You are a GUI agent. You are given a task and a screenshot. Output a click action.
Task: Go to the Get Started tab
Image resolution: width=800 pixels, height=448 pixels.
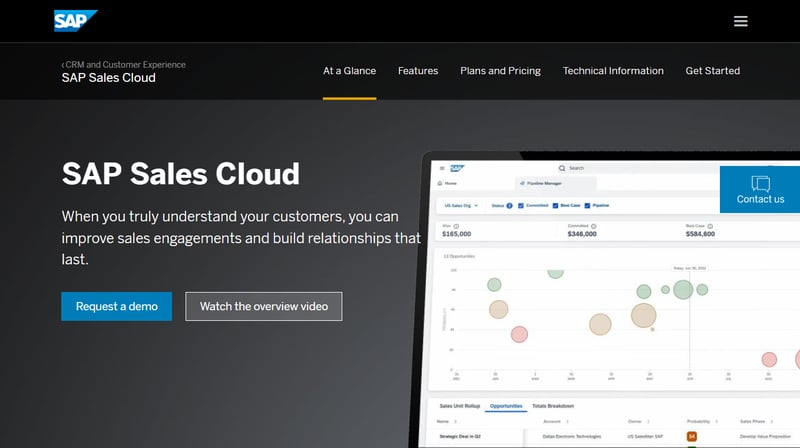click(713, 71)
